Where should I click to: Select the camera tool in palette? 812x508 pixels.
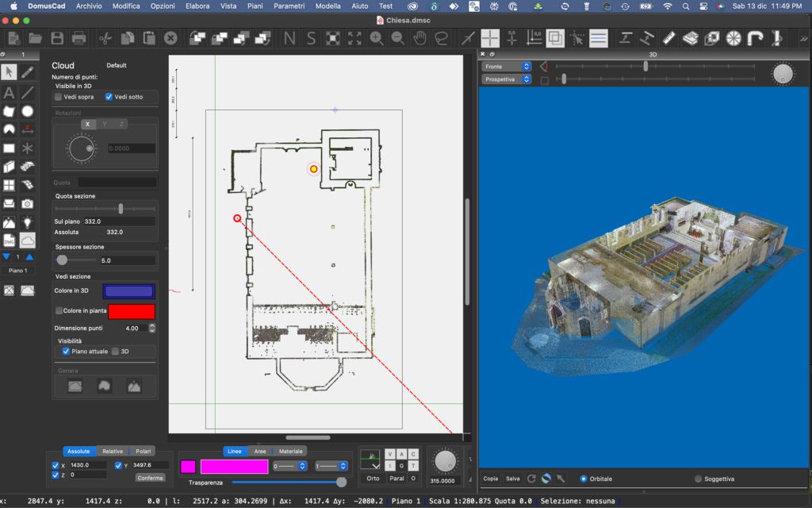pyautogui.click(x=28, y=204)
